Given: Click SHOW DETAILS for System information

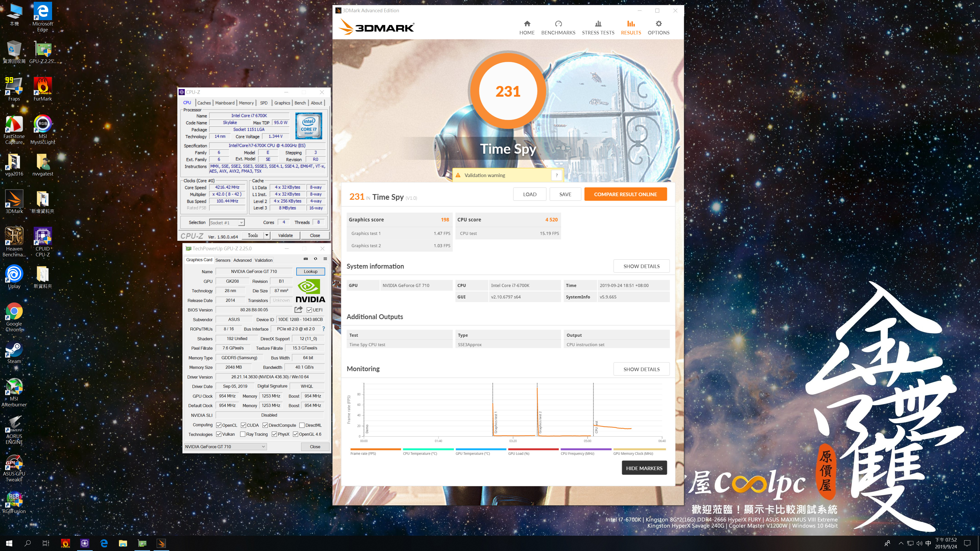Looking at the screenshot, I should coord(641,266).
